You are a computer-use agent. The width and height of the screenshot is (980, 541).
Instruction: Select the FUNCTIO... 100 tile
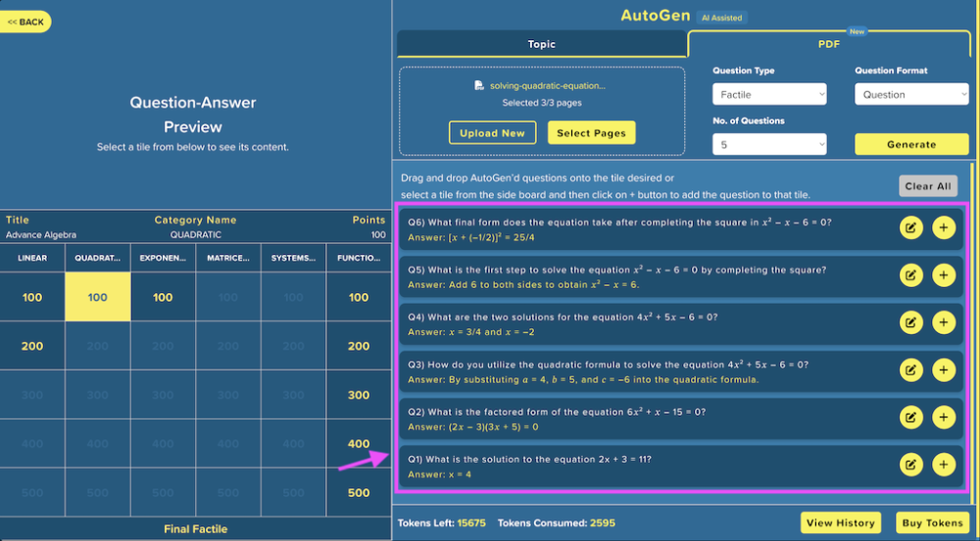click(x=359, y=297)
